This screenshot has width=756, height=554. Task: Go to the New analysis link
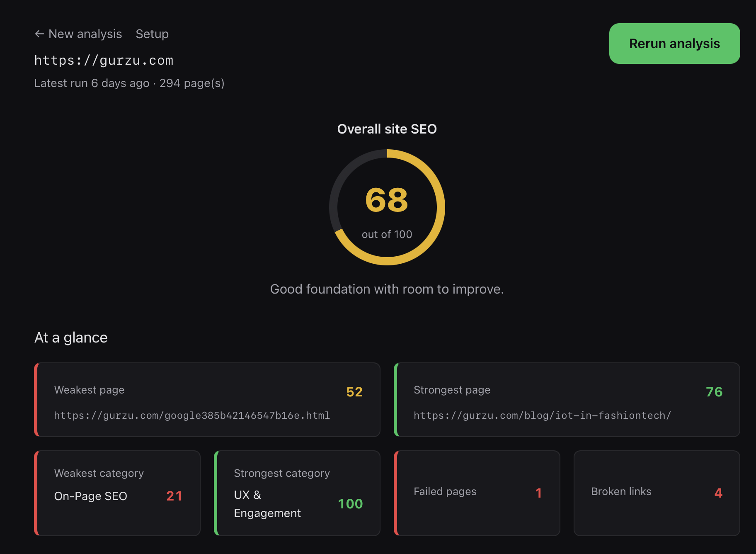(x=85, y=34)
